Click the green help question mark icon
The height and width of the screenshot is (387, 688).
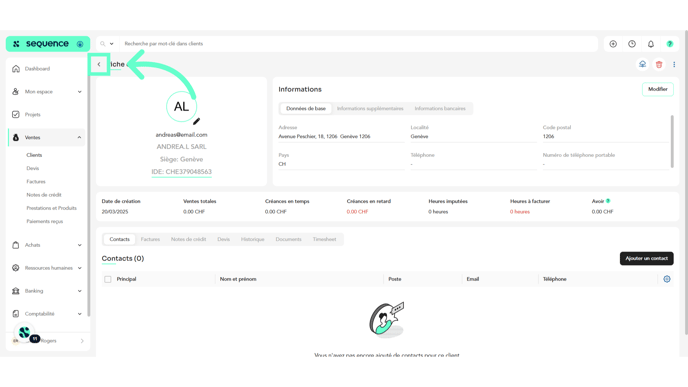(670, 44)
